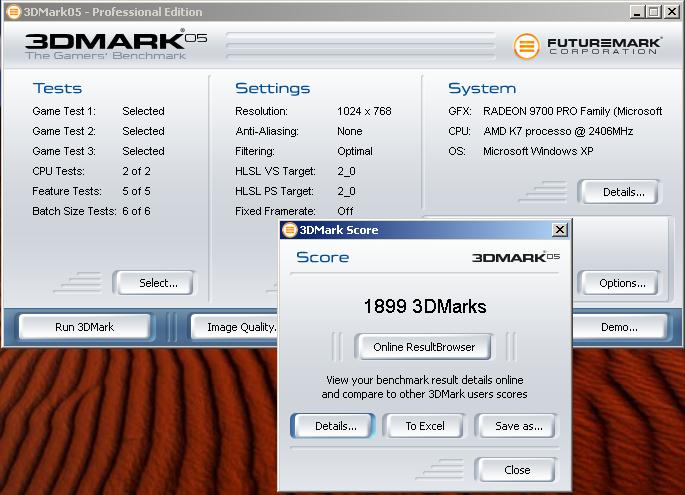
Task: Click the 'Resolution:' label
Action: pyautogui.click(x=261, y=111)
